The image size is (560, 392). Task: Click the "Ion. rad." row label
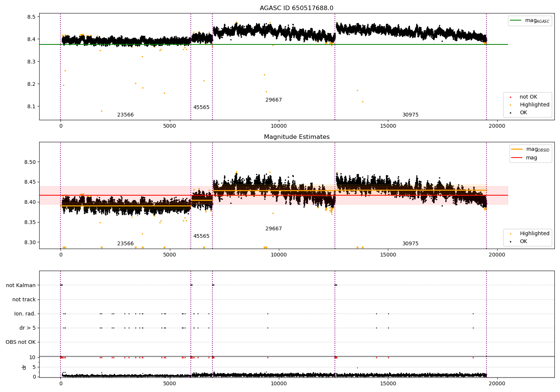[x=25, y=314]
